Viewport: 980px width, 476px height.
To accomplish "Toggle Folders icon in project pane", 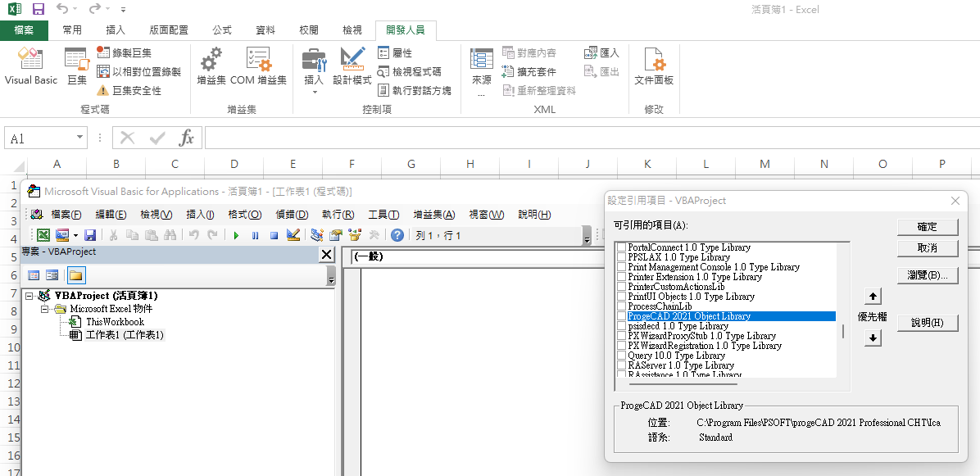I will pos(76,274).
